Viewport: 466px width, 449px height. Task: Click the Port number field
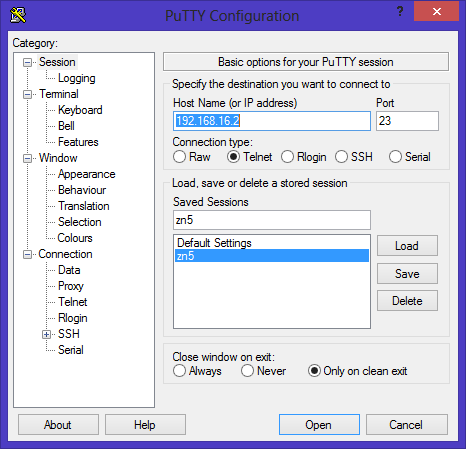coord(407,121)
